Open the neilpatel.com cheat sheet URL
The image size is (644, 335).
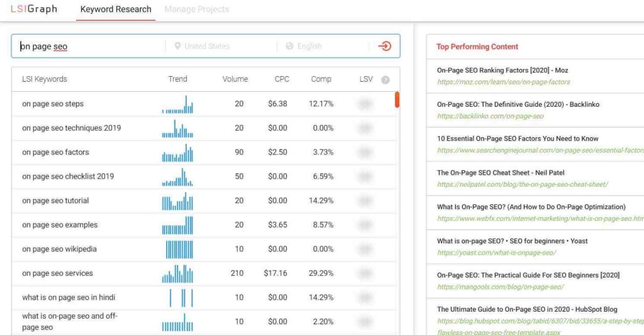tap(523, 184)
